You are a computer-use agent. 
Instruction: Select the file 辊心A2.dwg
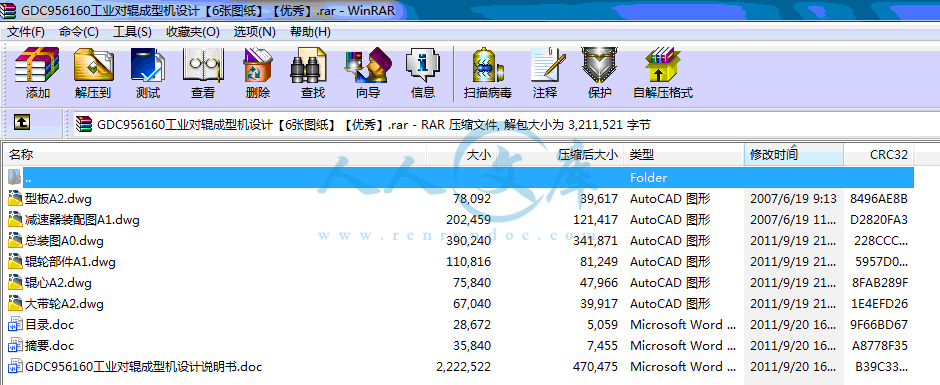(59, 282)
